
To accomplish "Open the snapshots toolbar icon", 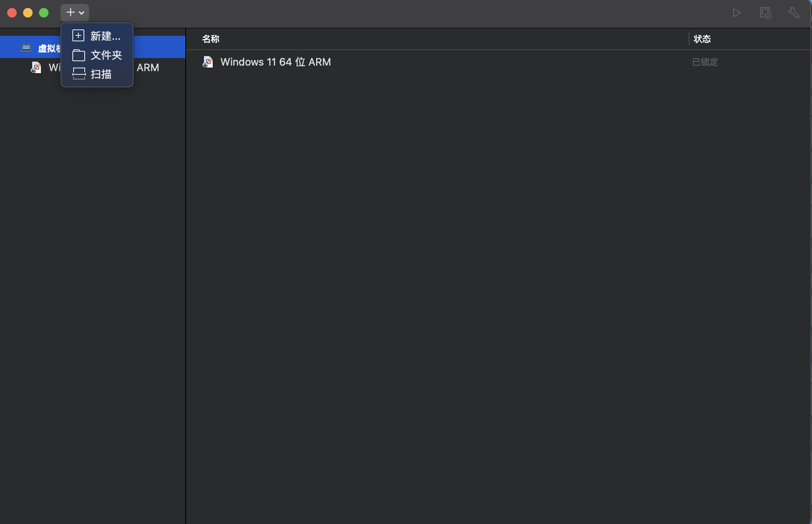I will pos(765,13).
